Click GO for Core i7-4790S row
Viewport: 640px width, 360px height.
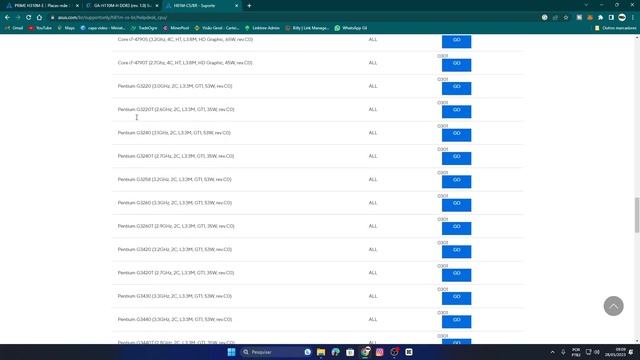pos(456,41)
